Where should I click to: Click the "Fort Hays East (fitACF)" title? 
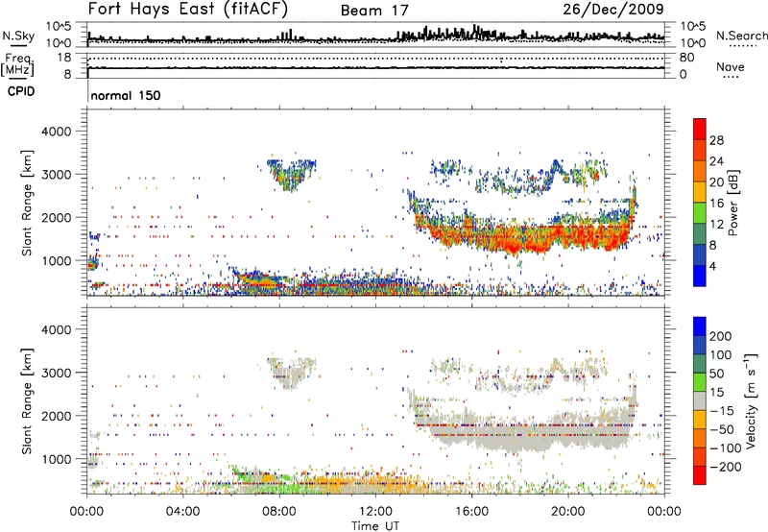[x=187, y=10]
